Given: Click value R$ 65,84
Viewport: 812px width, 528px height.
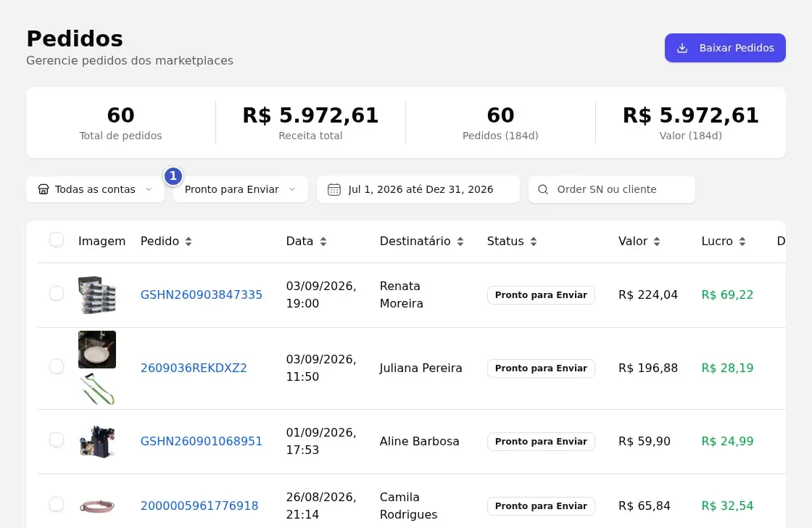Looking at the screenshot, I should [645, 506].
